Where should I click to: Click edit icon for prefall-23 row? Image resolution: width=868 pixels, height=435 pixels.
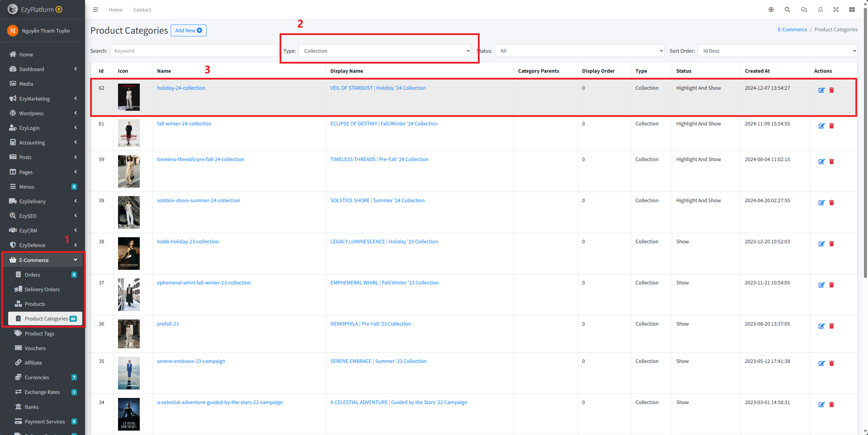[x=821, y=326]
